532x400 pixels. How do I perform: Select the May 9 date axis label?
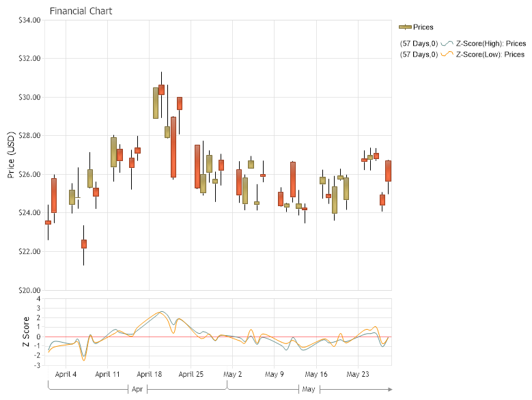[x=274, y=375]
